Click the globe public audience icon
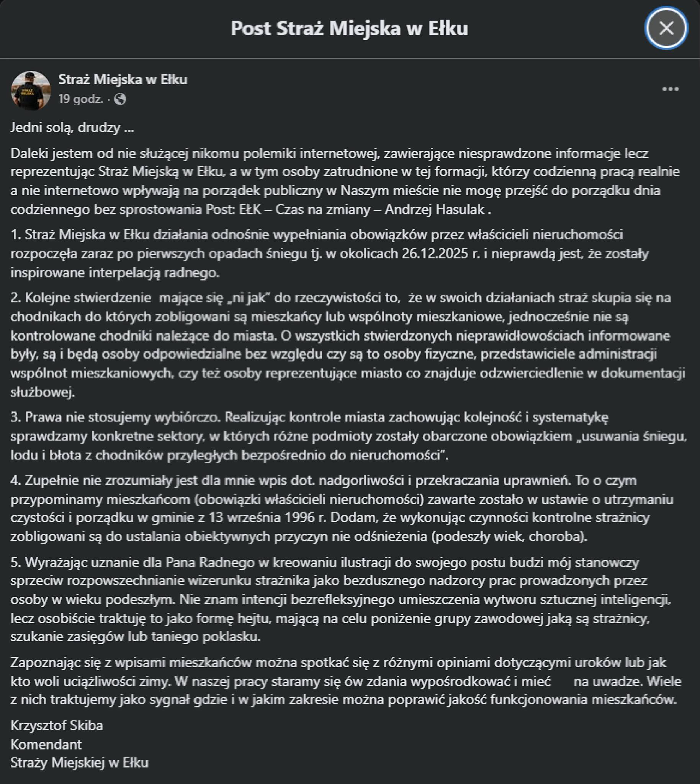 point(120,100)
